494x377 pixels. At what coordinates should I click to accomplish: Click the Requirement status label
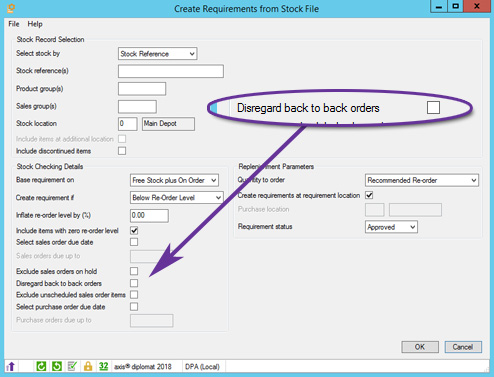click(265, 227)
